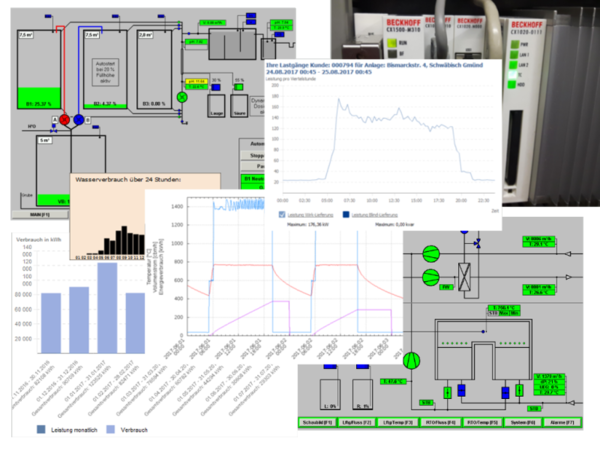Image resolution: width=600 pixels, height=450 pixels.
Task: Click the Leistung Blind Lieferung legend link
Action: pos(375,215)
